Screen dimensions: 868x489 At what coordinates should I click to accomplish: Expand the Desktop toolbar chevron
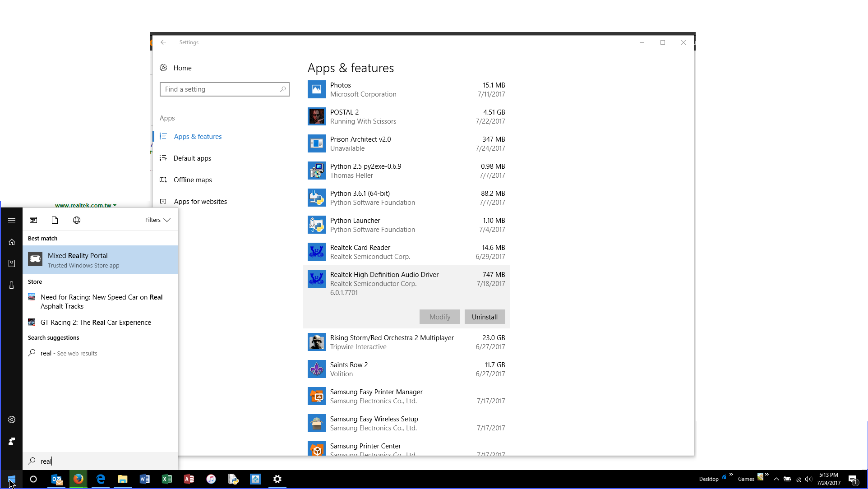click(x=731, y=475)
